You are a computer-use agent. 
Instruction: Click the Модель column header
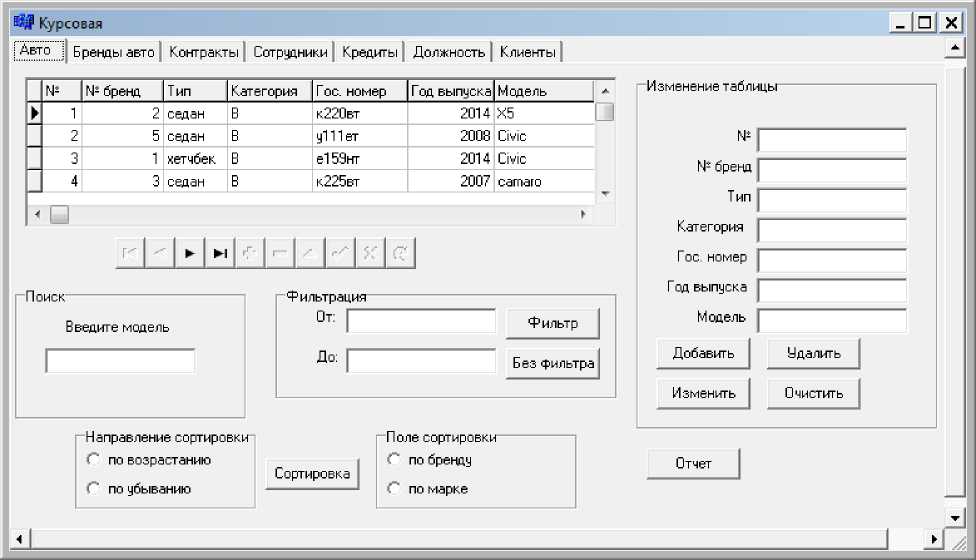pyautogui.click(x=544, y=91)
